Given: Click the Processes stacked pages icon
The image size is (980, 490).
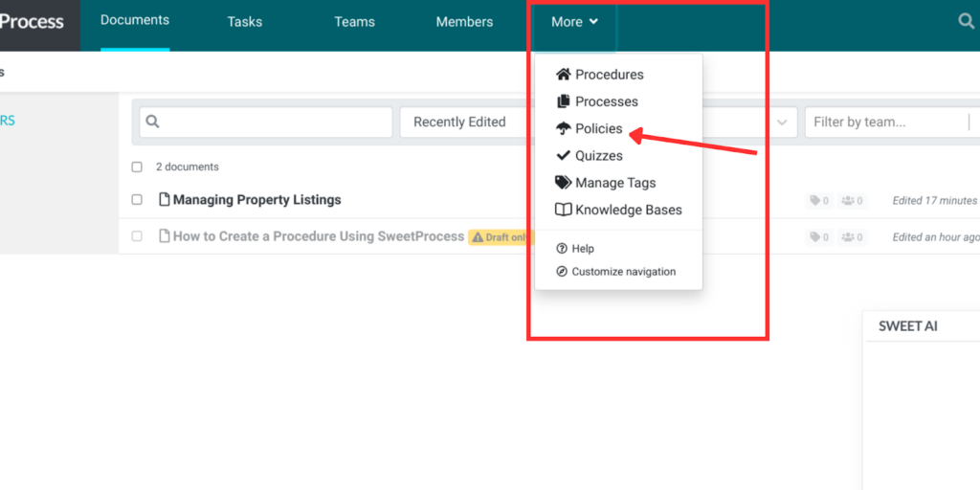Looking at the screenshot, I should coord(563,101).
